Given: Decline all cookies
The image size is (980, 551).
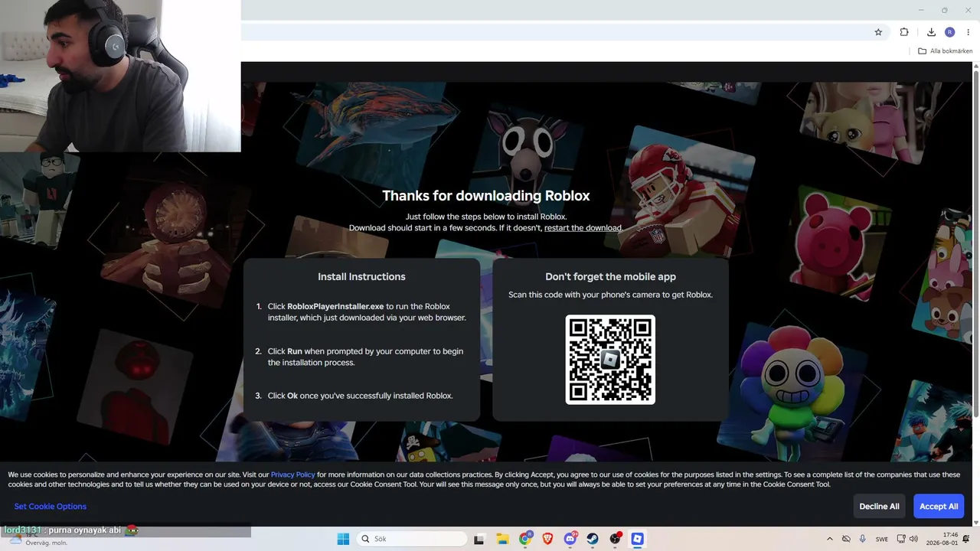Looking at the screenshot, I should [x=879, y=507].
